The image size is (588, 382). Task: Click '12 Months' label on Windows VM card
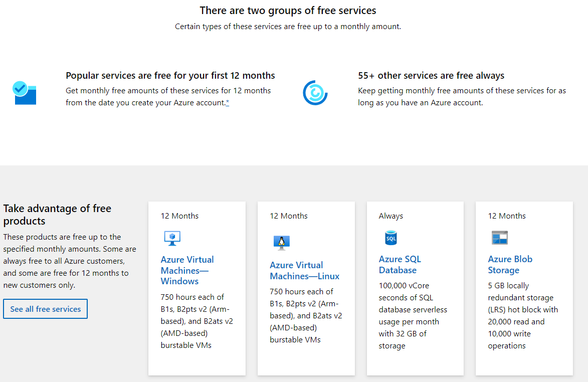click(x=179, y=216)
